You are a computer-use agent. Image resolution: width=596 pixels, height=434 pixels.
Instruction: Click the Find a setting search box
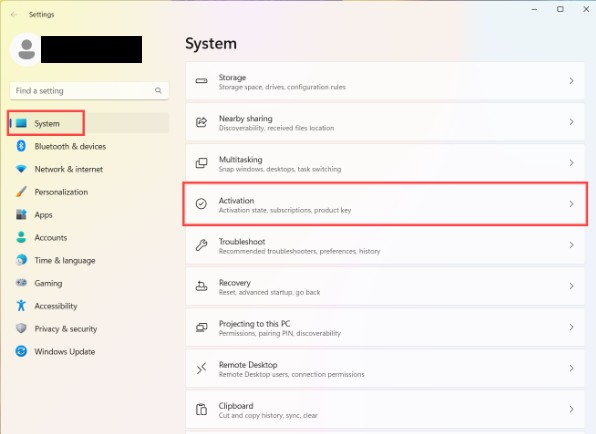[x=89, y=90]
